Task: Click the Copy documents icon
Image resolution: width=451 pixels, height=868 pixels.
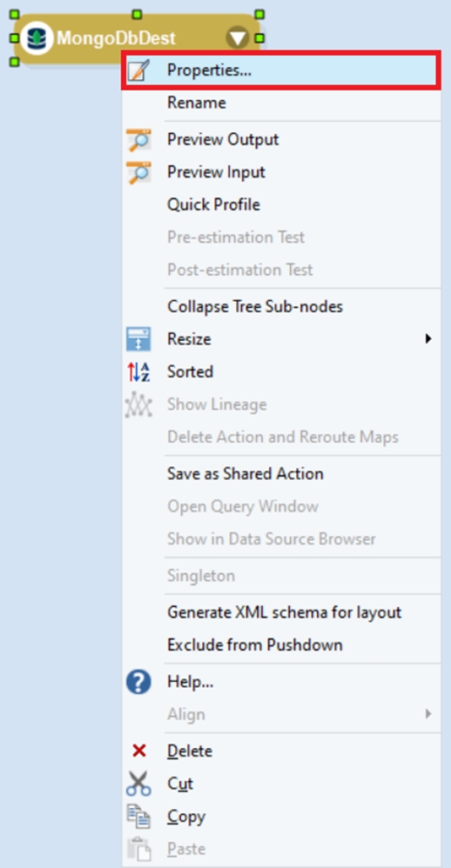Action: (138, 817)
